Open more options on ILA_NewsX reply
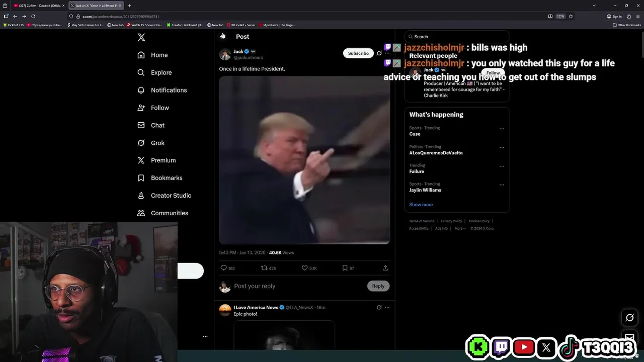The width and height of the screenshot is (644, 362). pyautogui.click(x=387, y=307)
